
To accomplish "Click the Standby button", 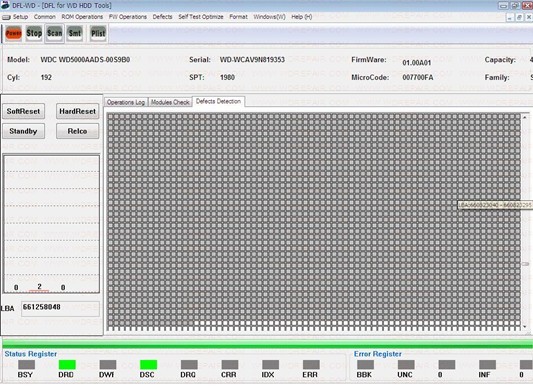I will pyautogui.click(x=23, y=131).
